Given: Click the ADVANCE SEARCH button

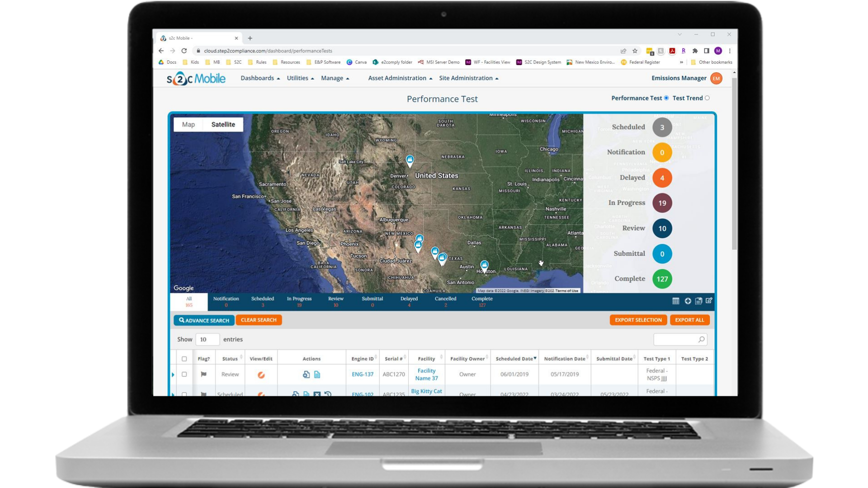Looking at the screenshot, I should (x=204, y=320).
